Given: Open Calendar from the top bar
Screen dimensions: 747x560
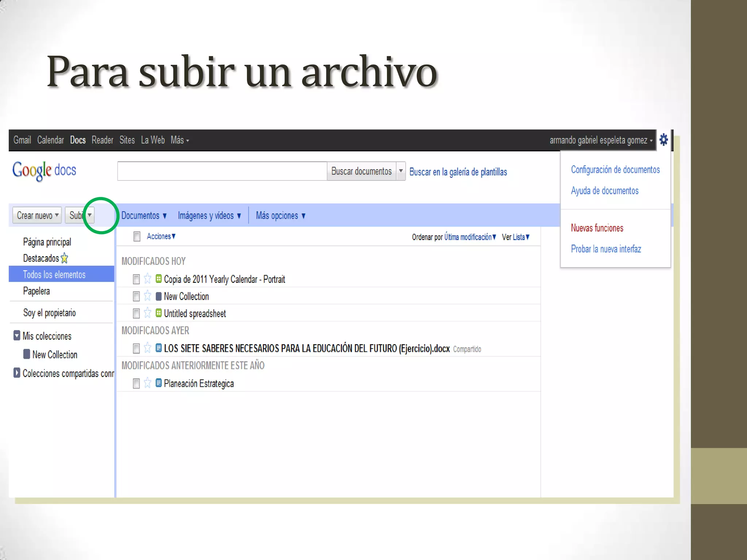Looking at the screenshot, I should [x=50, y=140].
